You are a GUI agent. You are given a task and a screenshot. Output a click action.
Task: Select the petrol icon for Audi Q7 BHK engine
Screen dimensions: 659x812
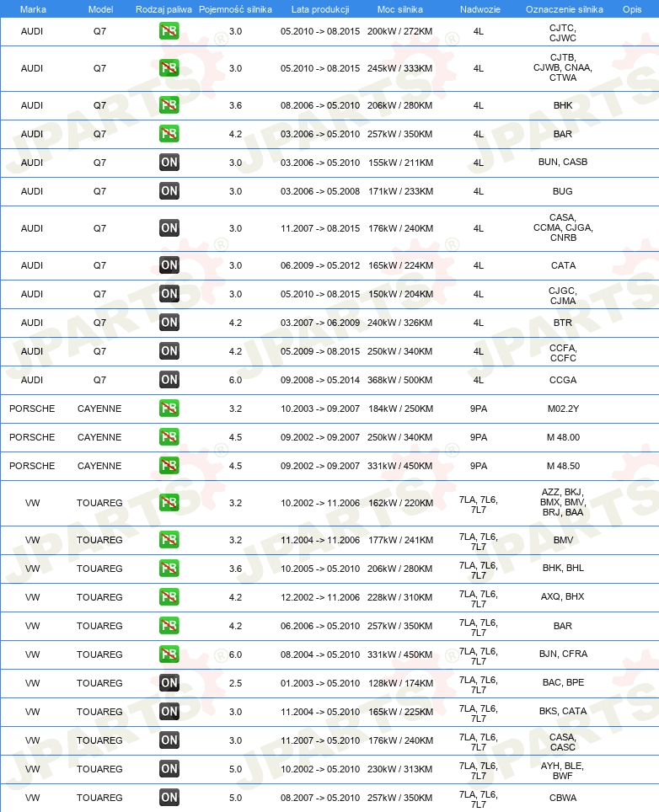(x=169, y=105)
